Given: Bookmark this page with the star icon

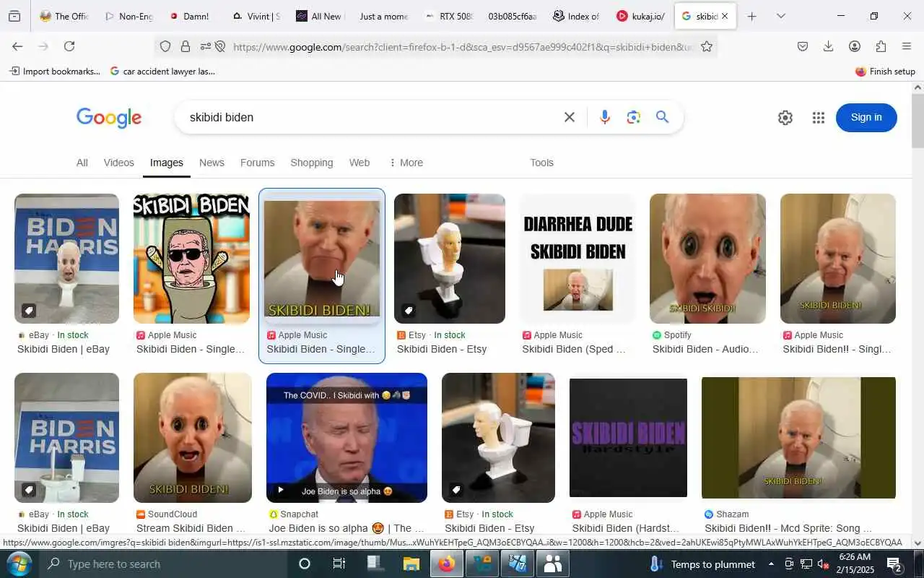Looking at the screenshot, I should point(707,47).
